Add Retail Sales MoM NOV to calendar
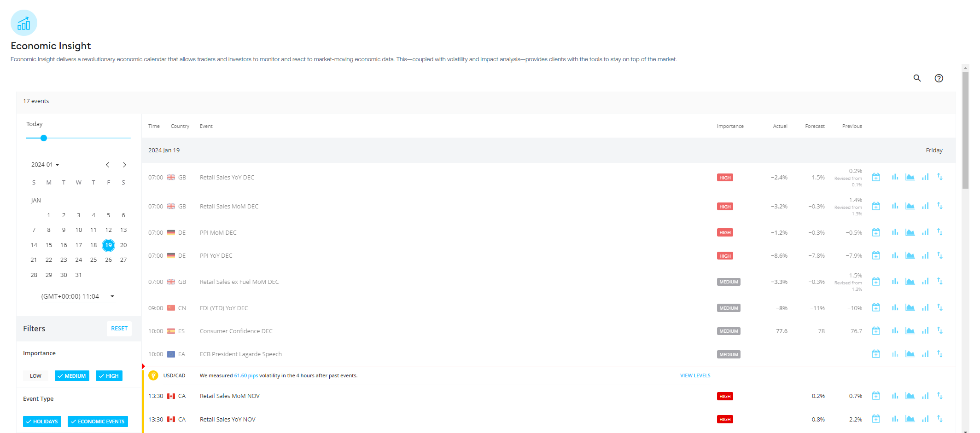The image size is (980, 433). 876,396
